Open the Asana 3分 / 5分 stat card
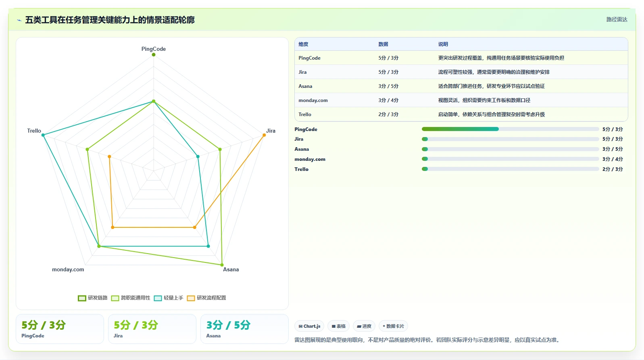This screenshot has height=360, width=644. (x=244, y=329)
